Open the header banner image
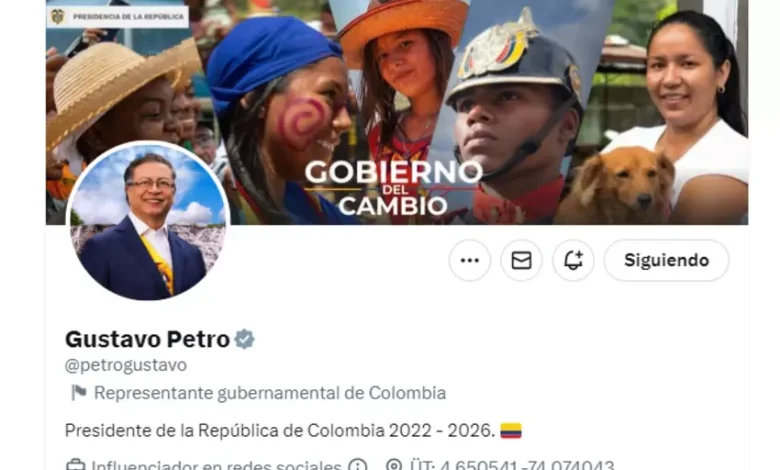The height and width of the screenshot is (470, 780). point(397,112)
